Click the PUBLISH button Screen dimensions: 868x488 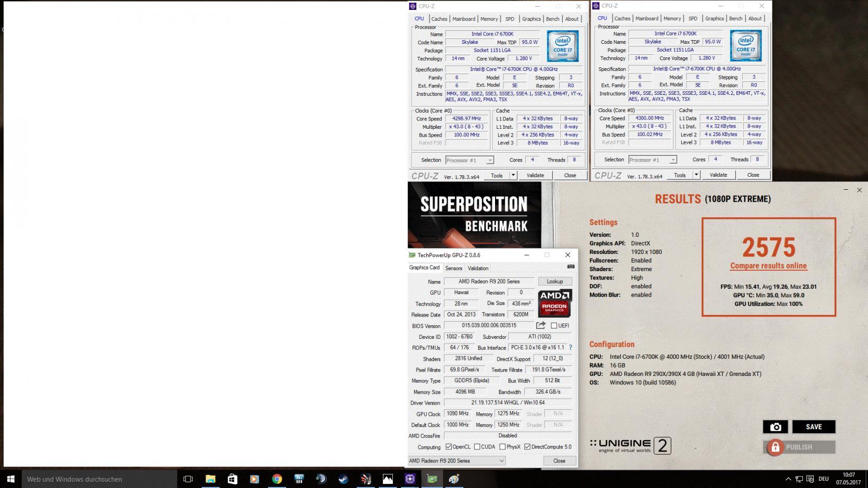click(x=799, y=447)
